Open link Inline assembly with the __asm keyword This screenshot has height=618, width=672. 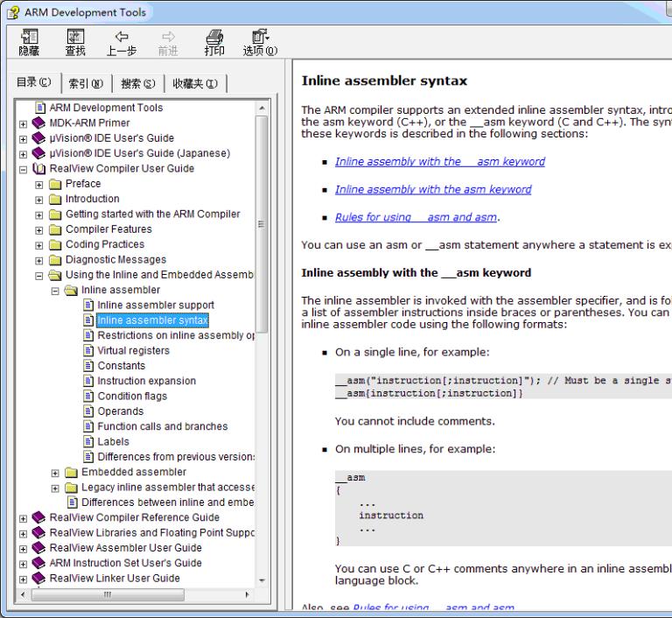click(x=440, y=162)
